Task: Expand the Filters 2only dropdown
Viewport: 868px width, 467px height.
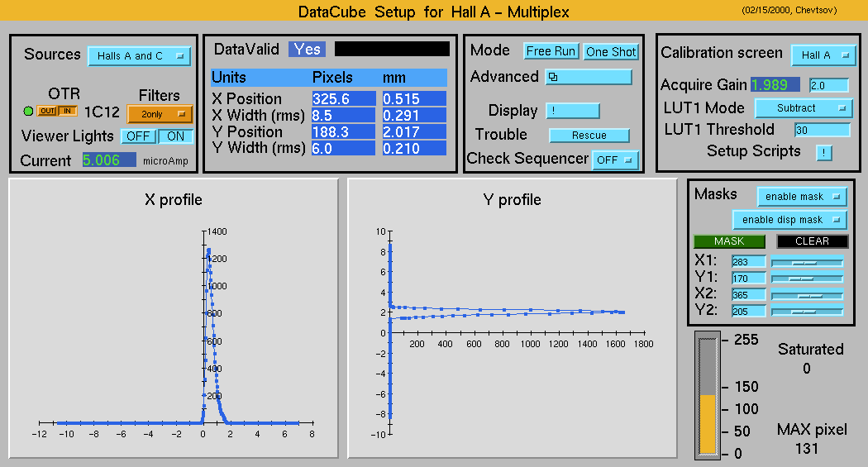Action: [159, 114]
